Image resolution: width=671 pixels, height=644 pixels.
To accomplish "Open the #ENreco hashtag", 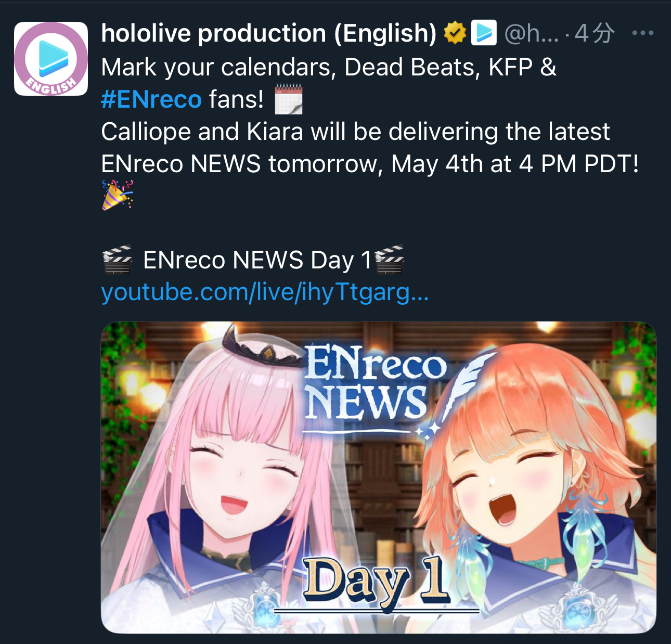I will pyautogui.click(x=151, y=99).
